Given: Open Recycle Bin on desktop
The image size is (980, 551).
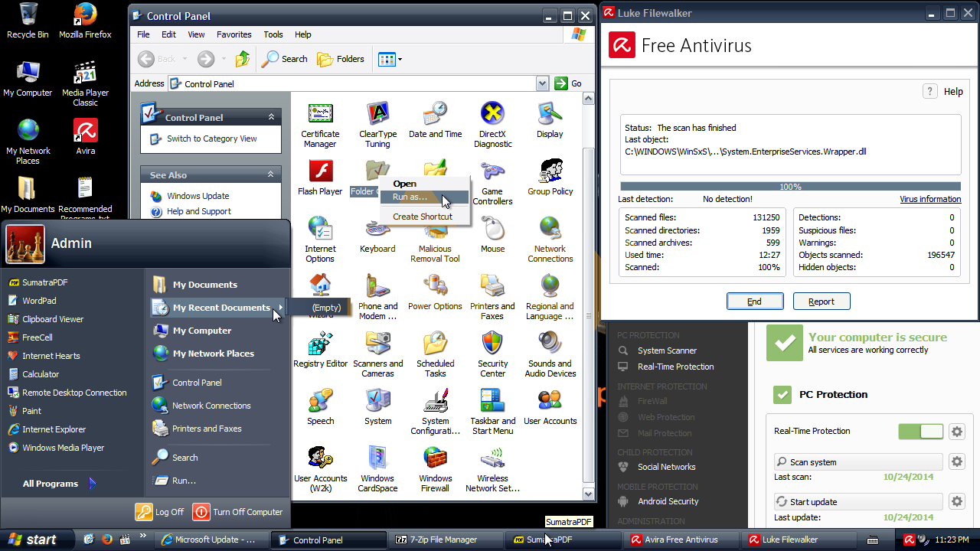Looking at the screenshot, I should [28, 21].
